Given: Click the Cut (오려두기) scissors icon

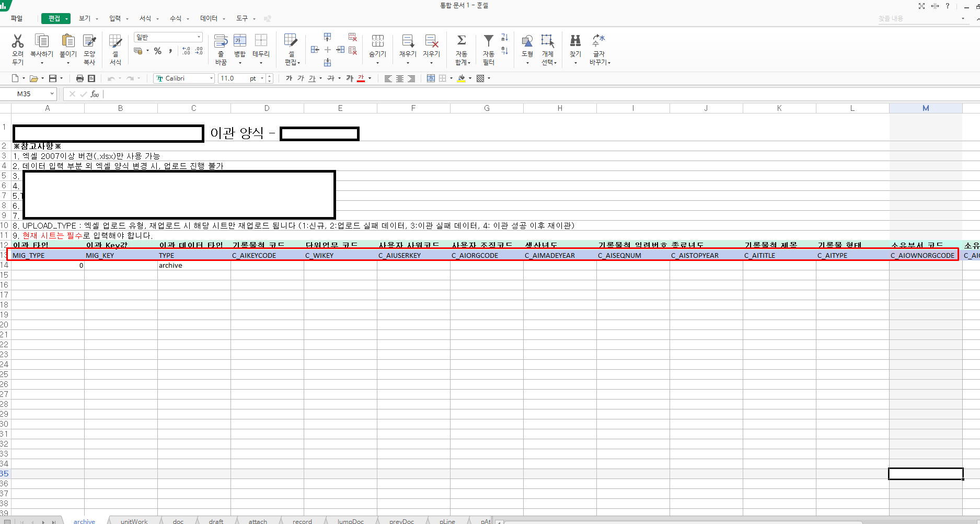Looking at the screenshot, I should [18, 41].
